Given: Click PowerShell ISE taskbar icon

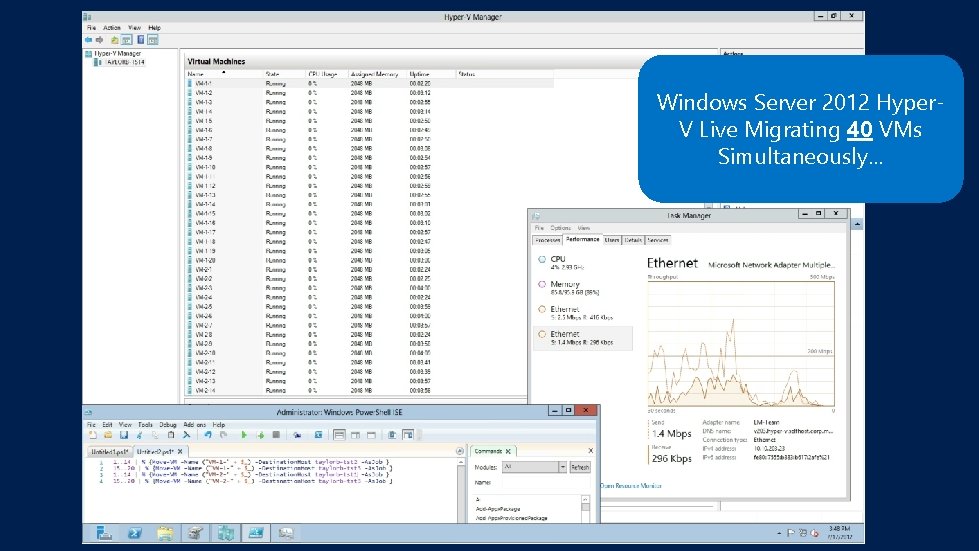Looking at the screenshot, I should click(256, 533).
